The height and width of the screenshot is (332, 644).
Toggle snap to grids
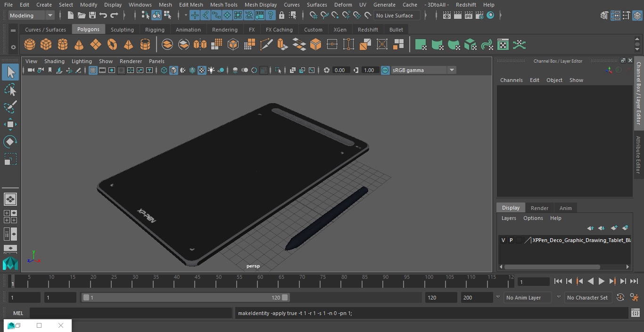click(x=314, y=16)
